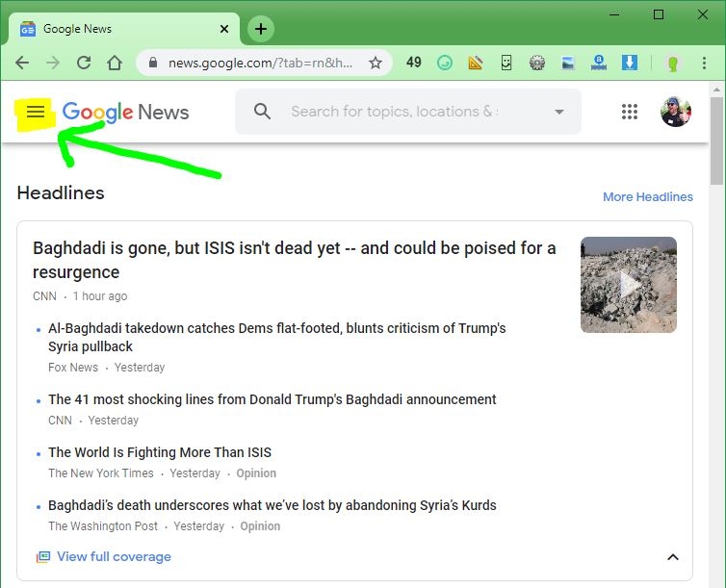Open the orange ruler and pencil extension
Image resolution: width=726 pixels, height=588 pixels.
476,63
